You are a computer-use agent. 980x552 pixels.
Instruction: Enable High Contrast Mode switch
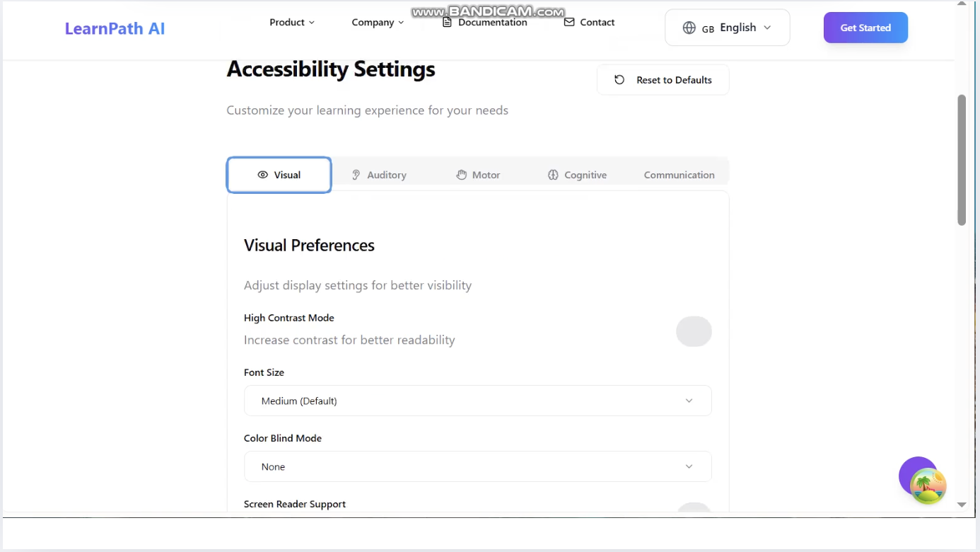[694, 331]
